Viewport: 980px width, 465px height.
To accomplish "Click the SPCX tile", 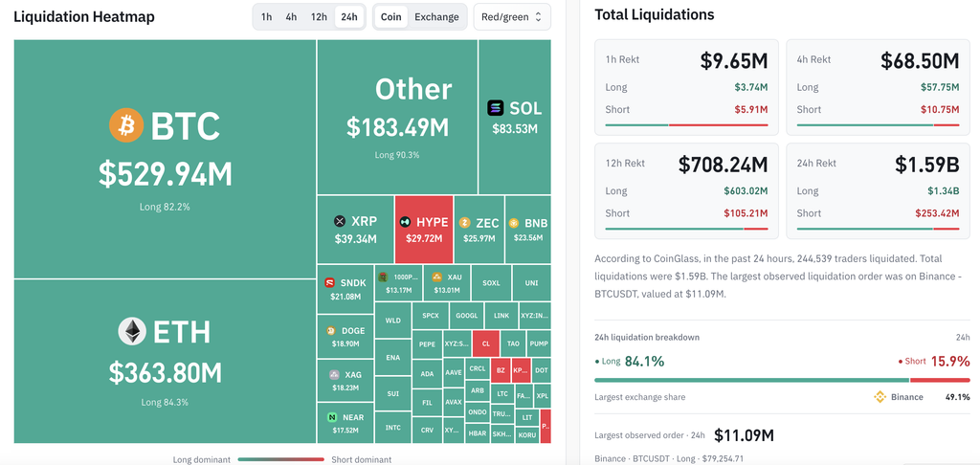I will (x=431, y=316).
